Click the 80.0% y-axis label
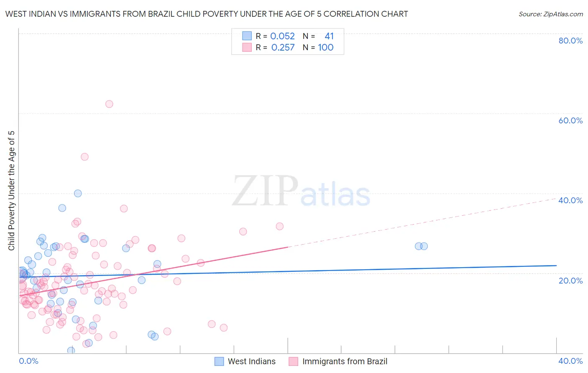Image resolution: width=588 pixels, height=373 pixels. click(570, 41)
